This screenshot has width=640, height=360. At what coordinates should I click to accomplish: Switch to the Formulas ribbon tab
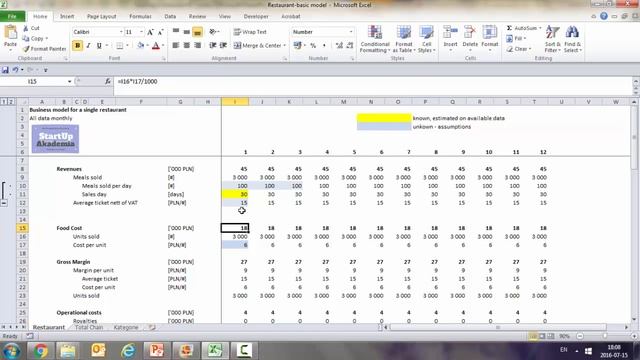[140, 16]
